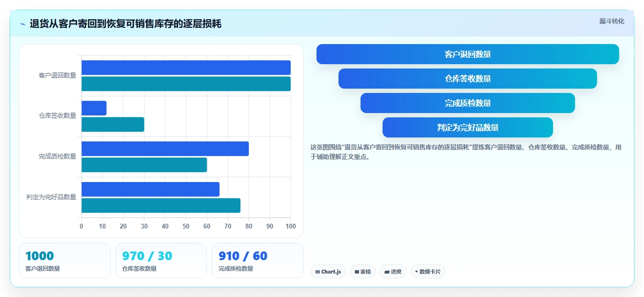The height and width of the screenshot is (297, 644).
Task: Select the 客户退回数量 funnel stage
Action: pos(467,54)
